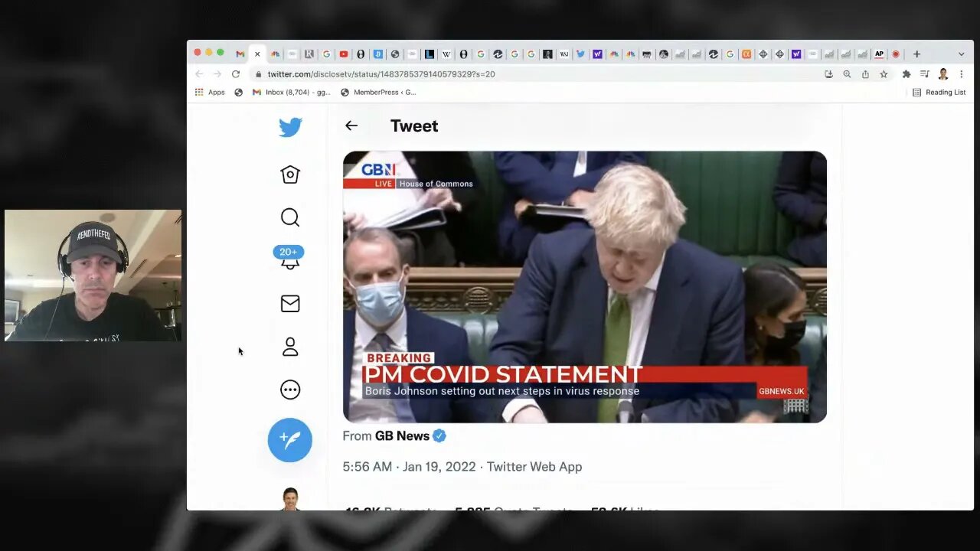Open the tab search chevron dropdown
This screenshot has width=980, height=551.
pyautogui.click(x=962, y=54)
